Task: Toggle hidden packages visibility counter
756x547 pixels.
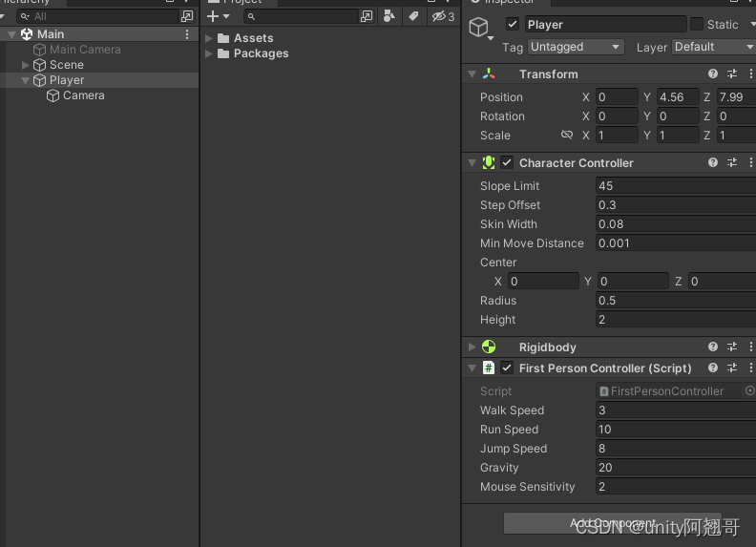Action: (x=443, y=16)
